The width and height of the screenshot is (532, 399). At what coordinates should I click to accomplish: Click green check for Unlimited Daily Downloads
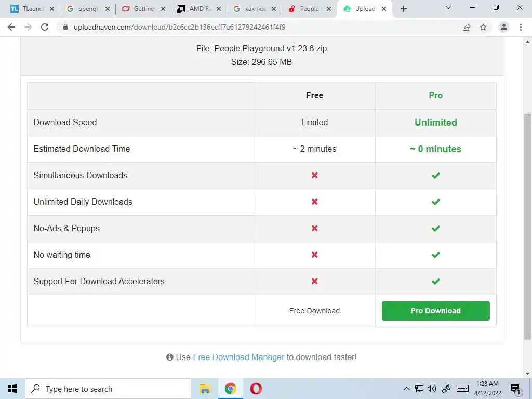pos(436,202)
